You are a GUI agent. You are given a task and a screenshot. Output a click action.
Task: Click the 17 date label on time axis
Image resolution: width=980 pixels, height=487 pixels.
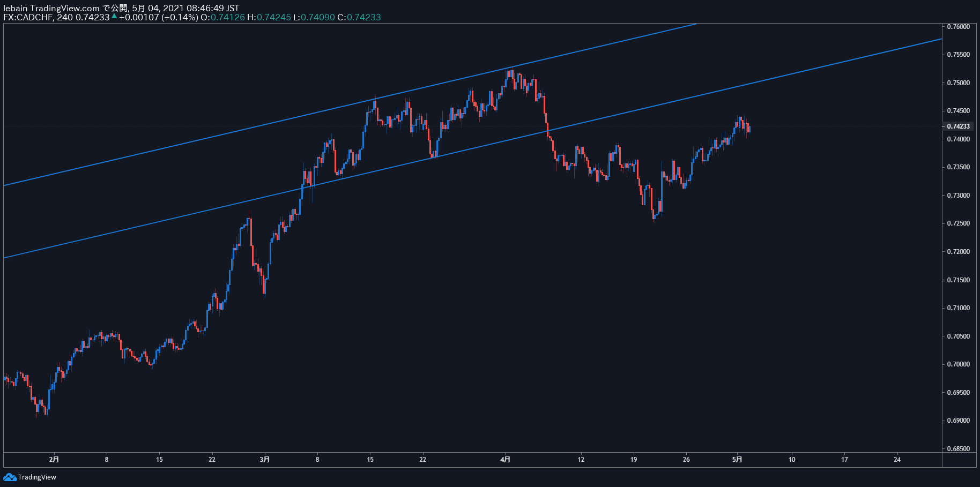(x=844, y=459)
